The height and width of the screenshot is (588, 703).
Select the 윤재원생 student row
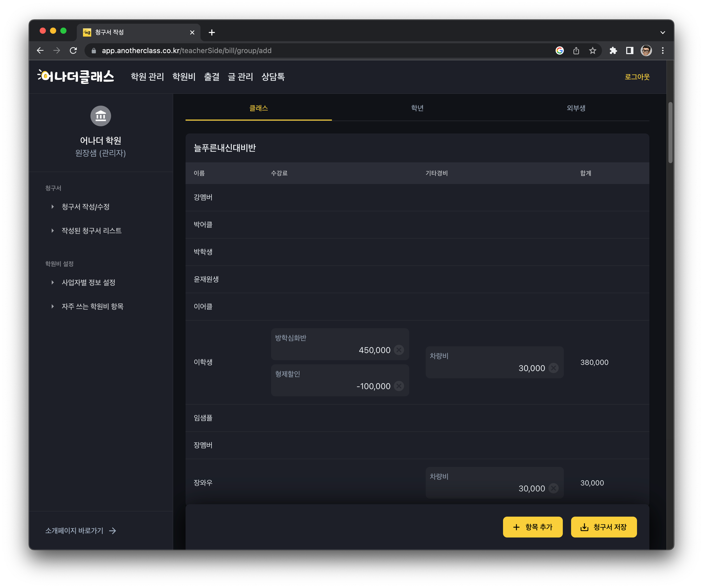tap(417, 279)
